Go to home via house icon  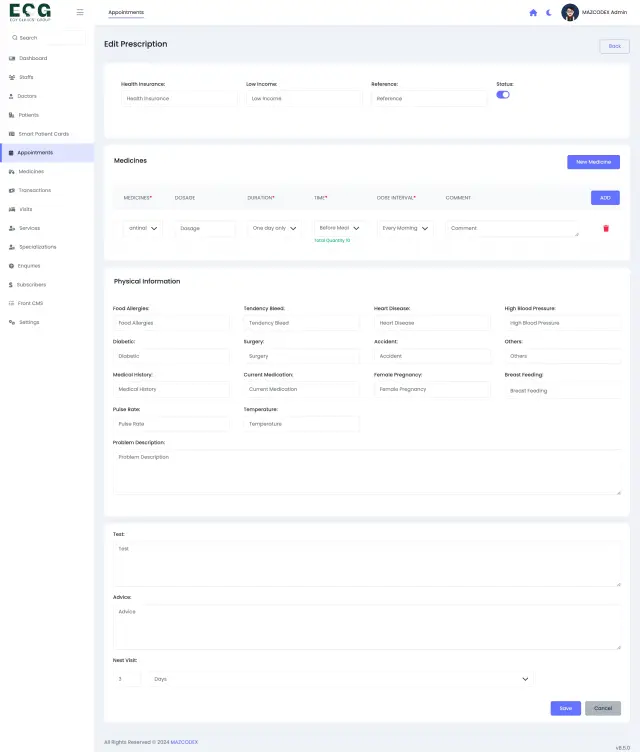533,12
